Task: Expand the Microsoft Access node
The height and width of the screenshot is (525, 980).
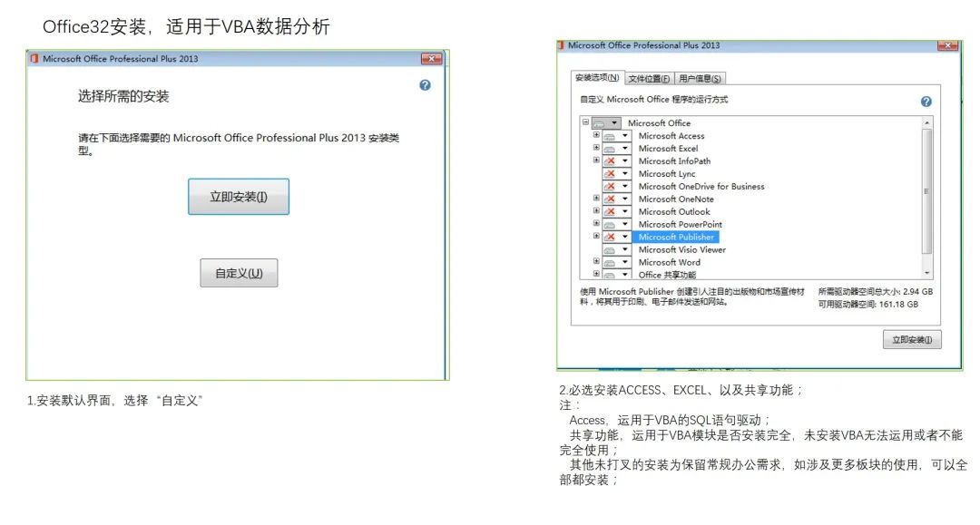Action: [596, 135]
